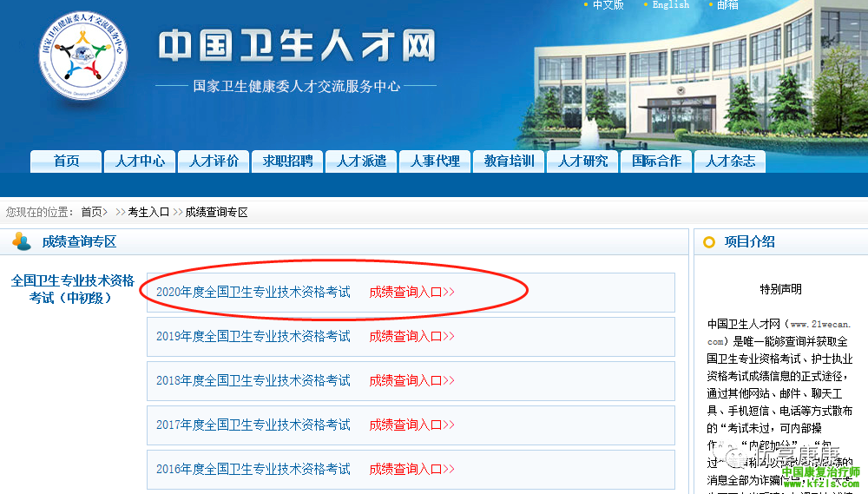This screenshot has height=494, width=868.
Task: Click 2018年度全国卫生专业技术资格考试 entry
Action: 253,381
